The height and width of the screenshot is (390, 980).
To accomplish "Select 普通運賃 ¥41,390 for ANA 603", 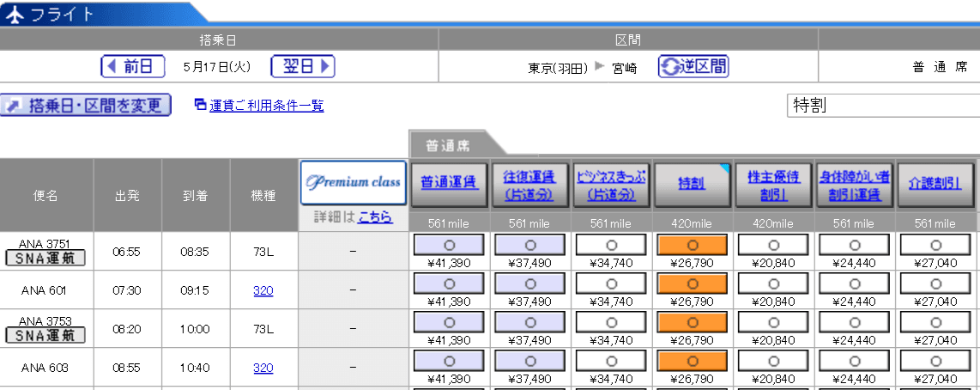I will pyautogui.click(x=449, y=362).
